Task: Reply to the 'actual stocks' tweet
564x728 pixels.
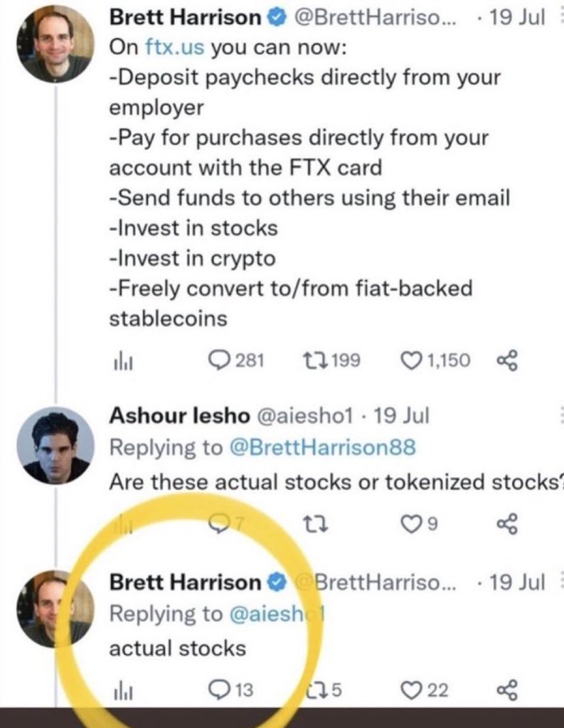Action: (217, 688)
